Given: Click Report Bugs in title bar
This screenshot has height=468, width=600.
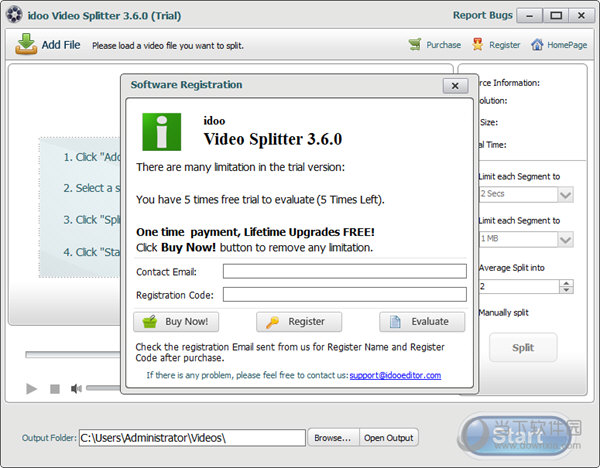Looking at the screenshot, I should coord(483,15).
